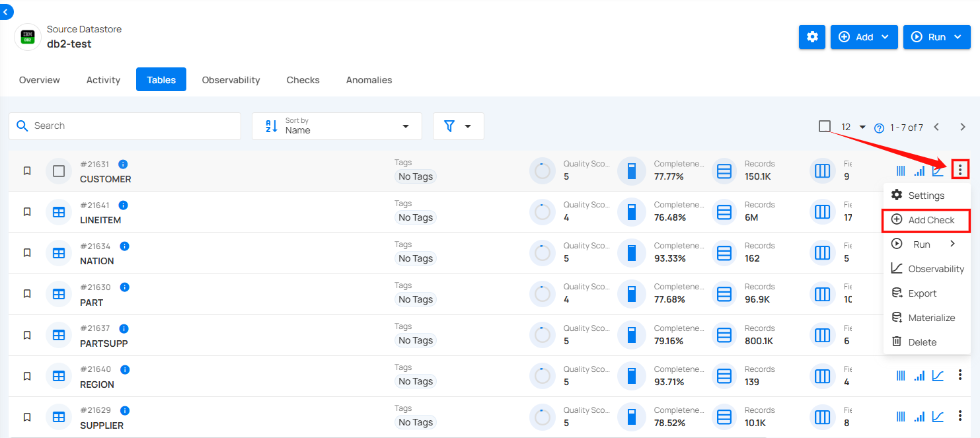Expand the filter dropdown
Screen dimensions: 980x438
(x=458, y=126)
